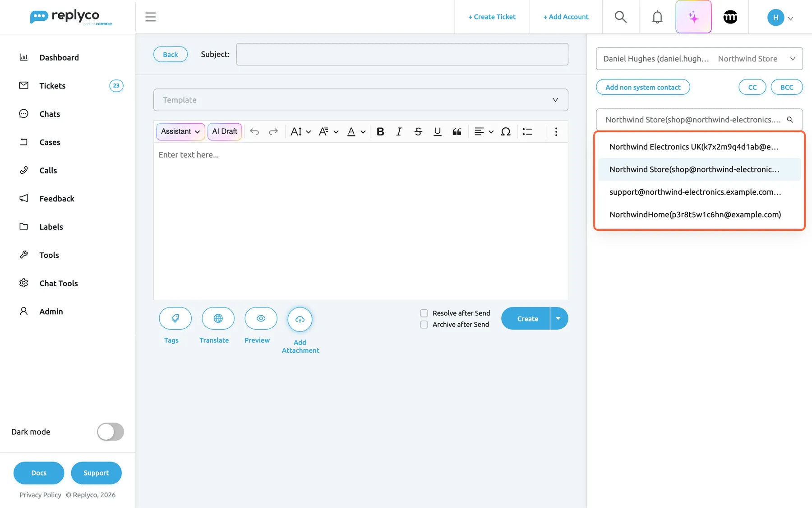The image size is (812, 508).
Task: Click the Back button
Action: point(171,54)
